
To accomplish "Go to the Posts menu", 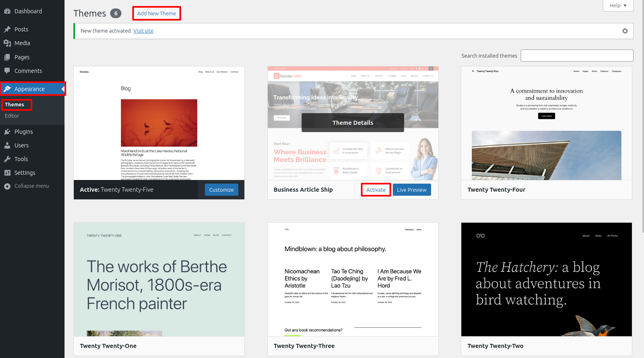I will pos(32,29).
